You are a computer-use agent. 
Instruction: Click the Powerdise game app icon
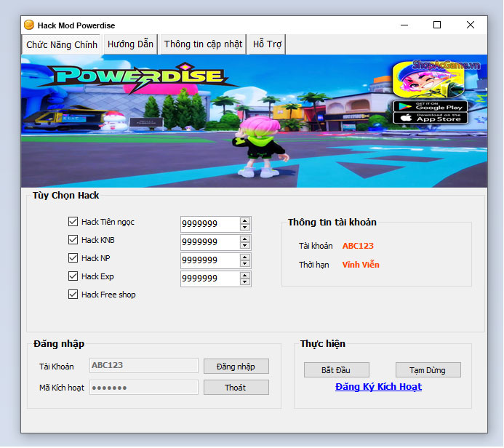[x=428, y=80]
